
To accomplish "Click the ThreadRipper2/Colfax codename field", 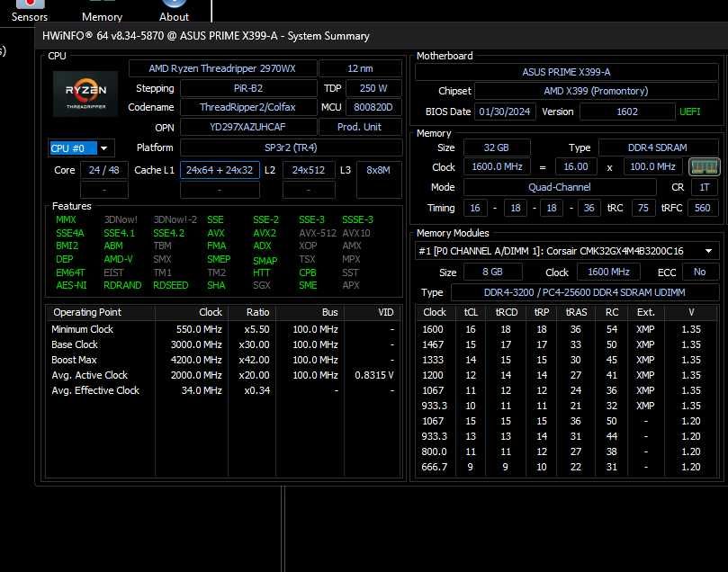I will [x=248, y=107].
